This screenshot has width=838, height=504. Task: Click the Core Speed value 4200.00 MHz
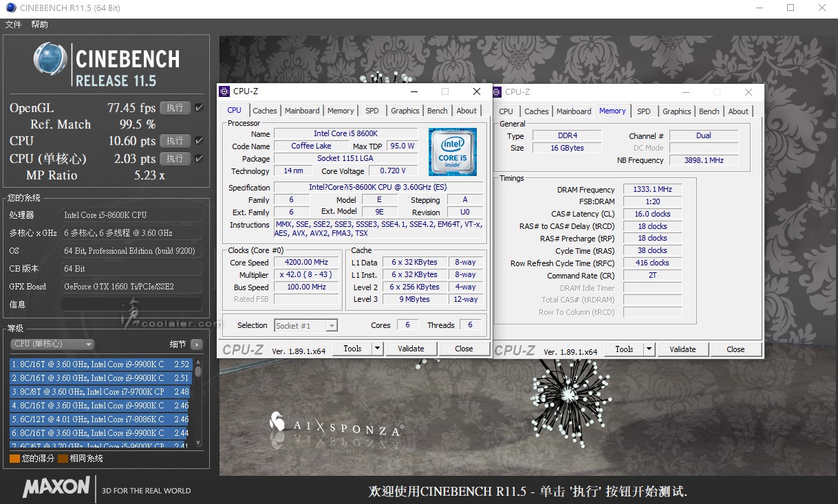point(307,263)
